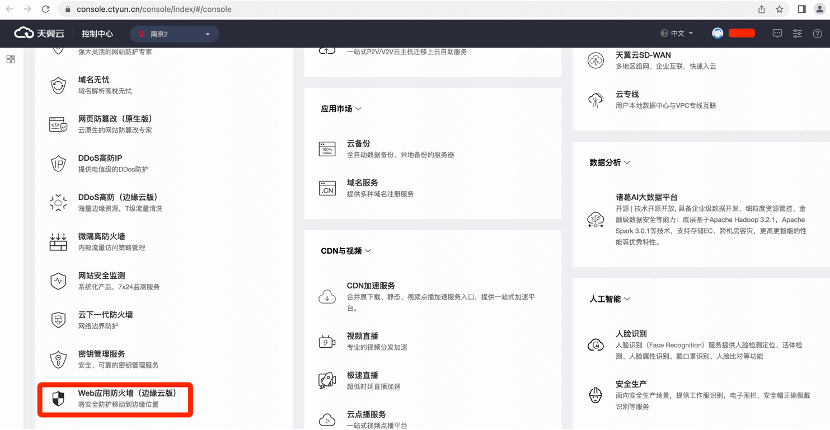Open the 中文 language dropdown

click(677, 33)
